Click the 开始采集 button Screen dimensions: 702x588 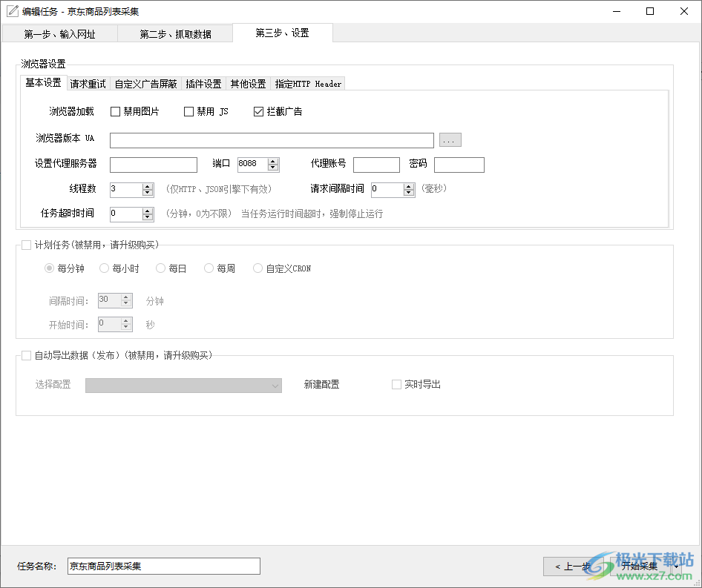(640, 566)
